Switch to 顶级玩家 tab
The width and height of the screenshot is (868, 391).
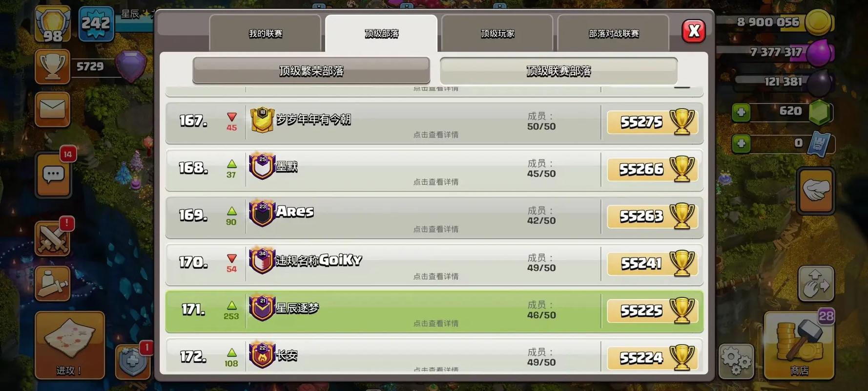point(497,33)
